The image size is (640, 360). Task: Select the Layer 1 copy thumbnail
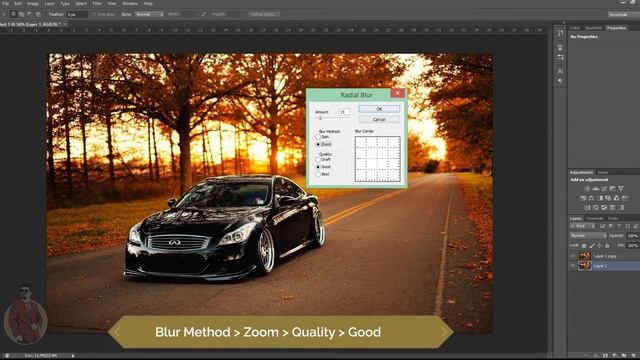[584, 256]
